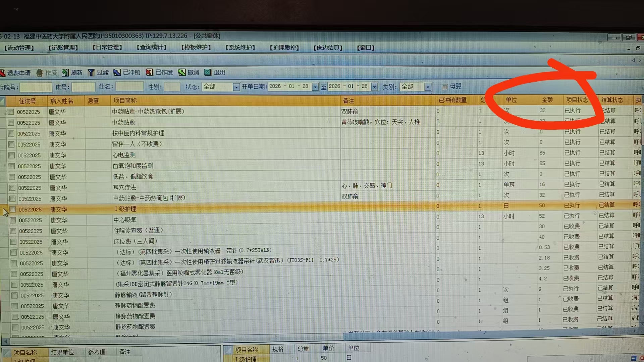Open the 查询统计 menu

click(152, 48)
